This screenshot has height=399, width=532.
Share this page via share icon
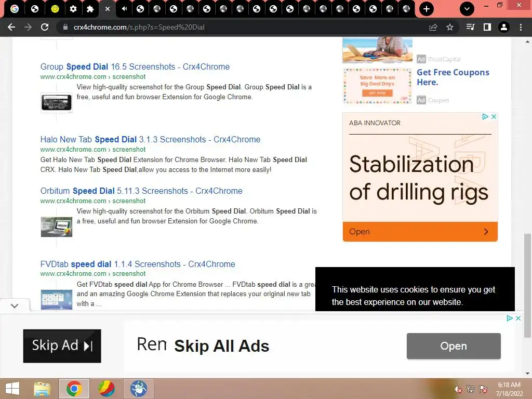[x=433, y=27]
